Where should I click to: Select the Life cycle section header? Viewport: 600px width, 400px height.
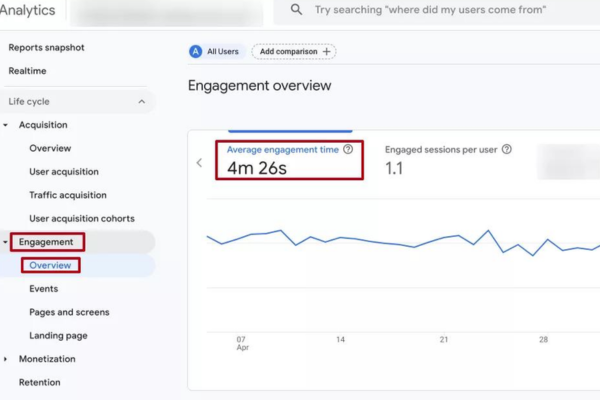point(78,101)
